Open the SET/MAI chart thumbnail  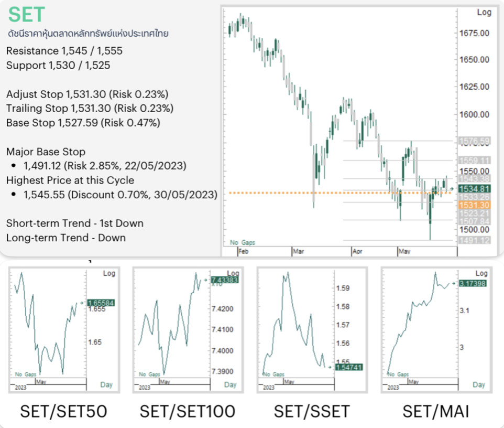(x=436, y=329)
